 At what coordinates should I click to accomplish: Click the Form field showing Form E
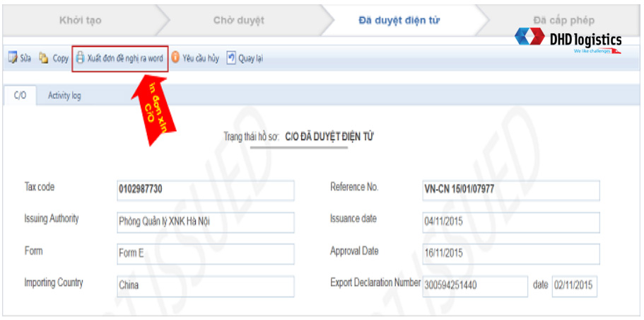click(205, 254)
